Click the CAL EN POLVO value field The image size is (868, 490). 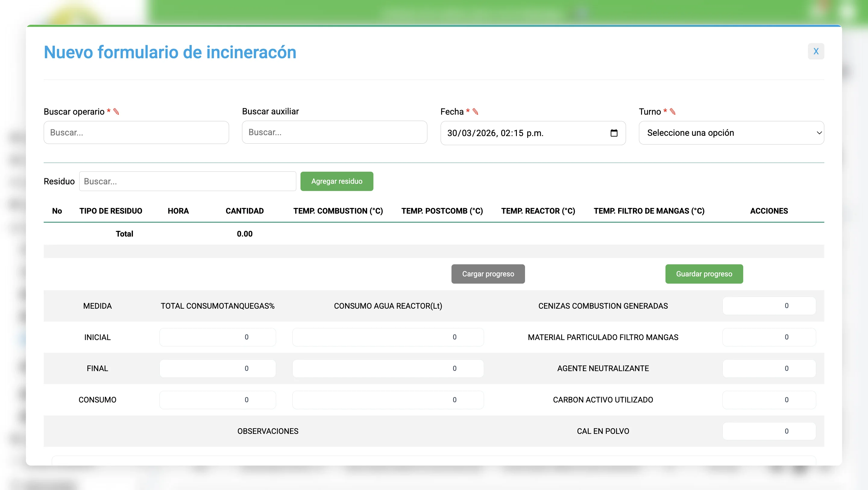(769, 431)
